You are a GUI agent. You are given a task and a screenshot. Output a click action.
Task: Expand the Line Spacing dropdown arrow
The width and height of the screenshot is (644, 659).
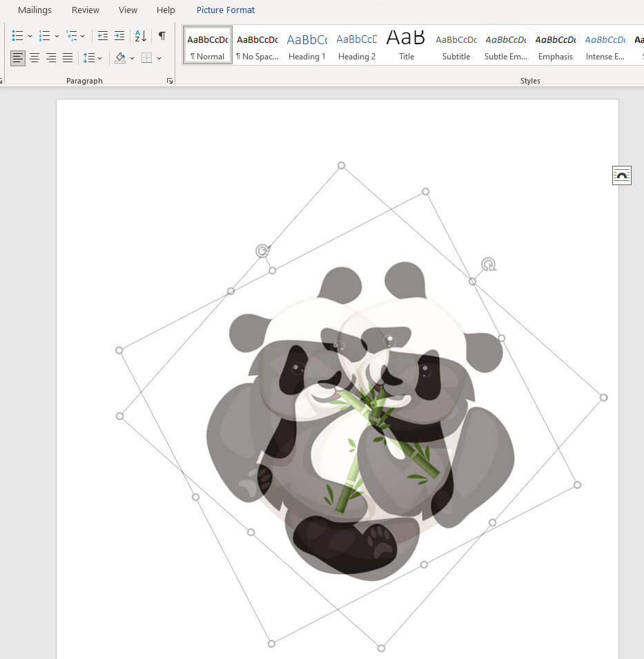[x=100, y=58]
